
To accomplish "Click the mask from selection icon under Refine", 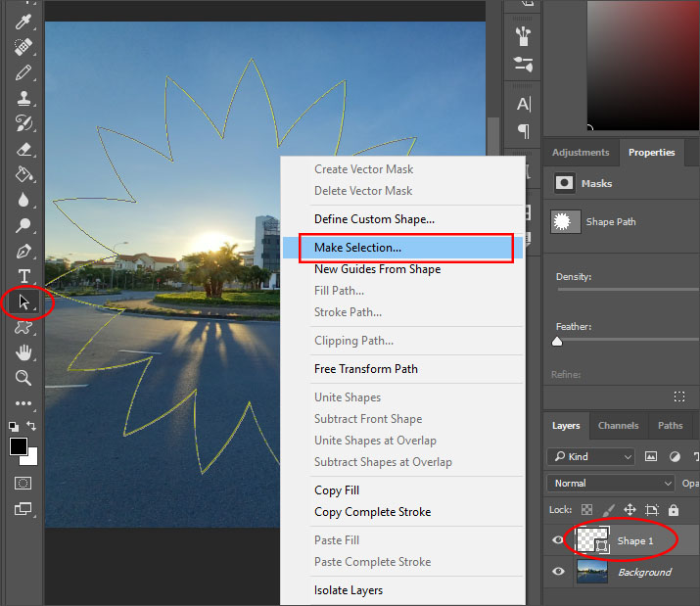I will (x=679, y=396).
